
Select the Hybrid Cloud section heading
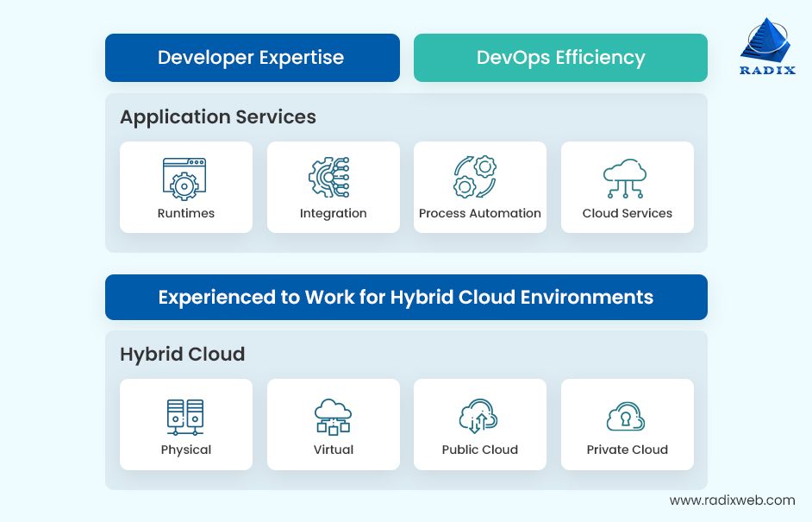click(x=182, y=355)
